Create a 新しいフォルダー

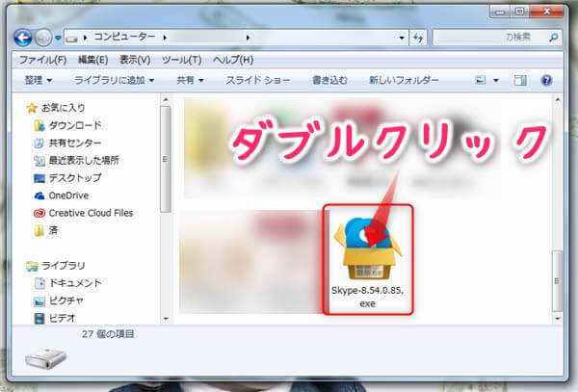click(404, 80)
